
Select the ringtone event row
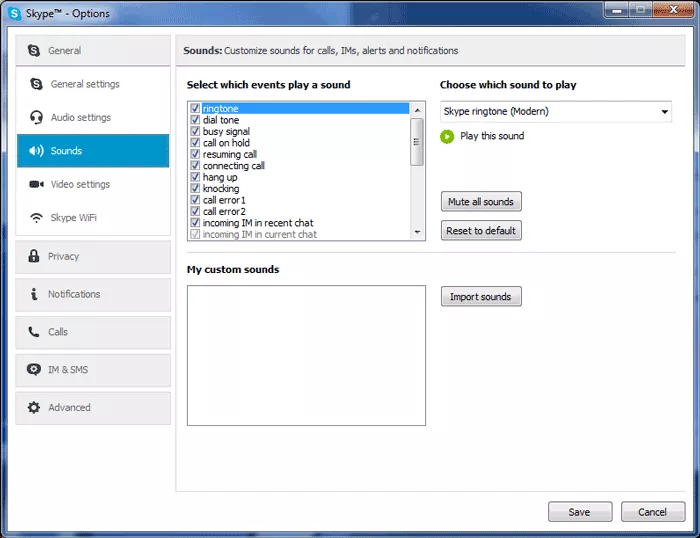(x=299, y=108)
